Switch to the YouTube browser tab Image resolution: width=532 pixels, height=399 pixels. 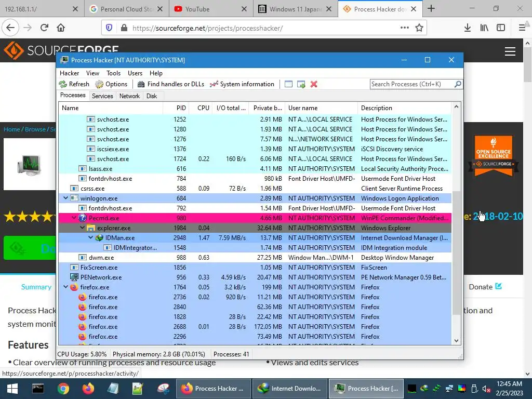click(211, 9)
